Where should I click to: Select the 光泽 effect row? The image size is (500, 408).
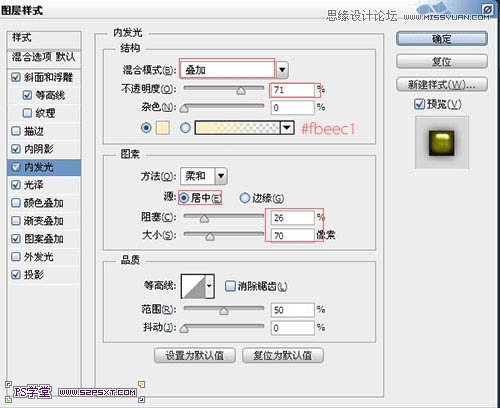[x=44, y=185]
